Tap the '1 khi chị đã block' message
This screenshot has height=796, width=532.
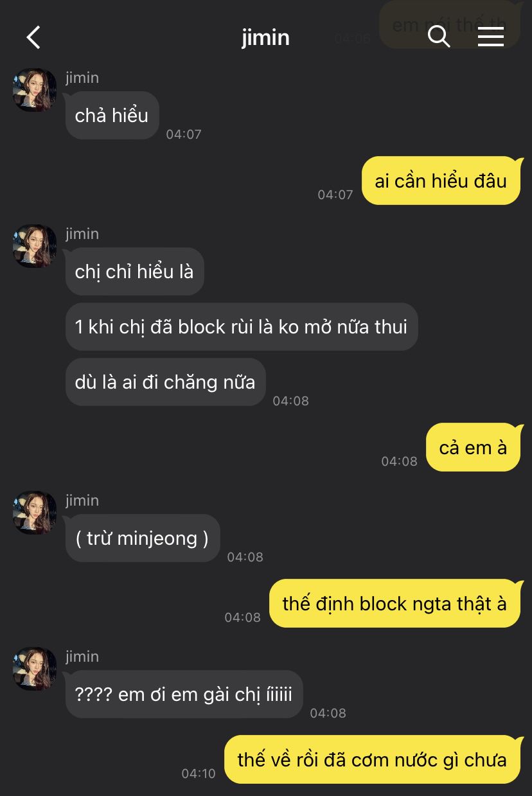click(x=242, y=327)
